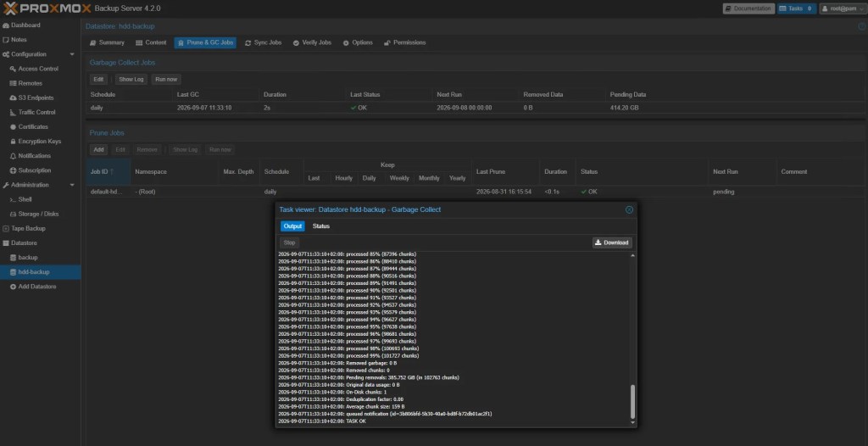The width and height of the screenshot is (868, 446).
Task: Switch to the Options tab
Action: pos(358,42)
